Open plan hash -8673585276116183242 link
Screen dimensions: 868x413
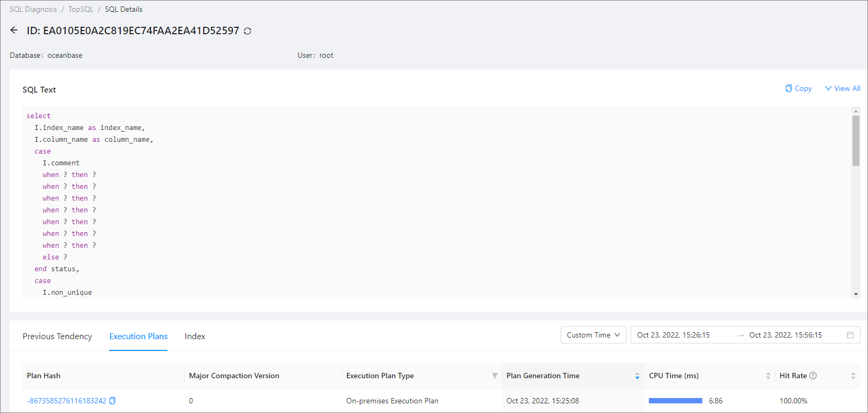[67, 401]
